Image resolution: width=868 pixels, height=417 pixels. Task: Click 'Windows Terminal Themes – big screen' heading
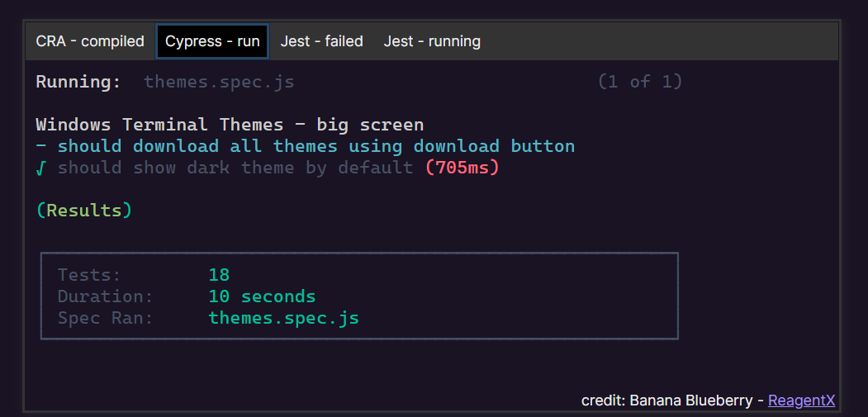click(x=230, y=125)
